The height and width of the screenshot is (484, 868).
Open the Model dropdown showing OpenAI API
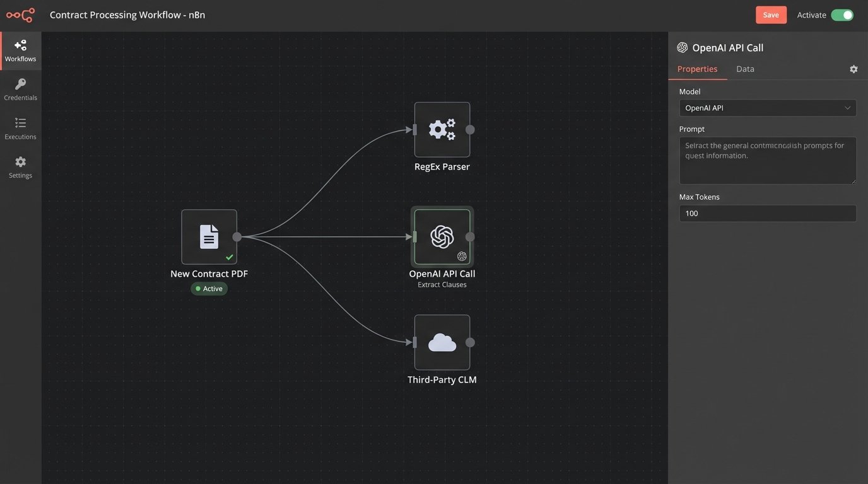(x=768, y=107)
